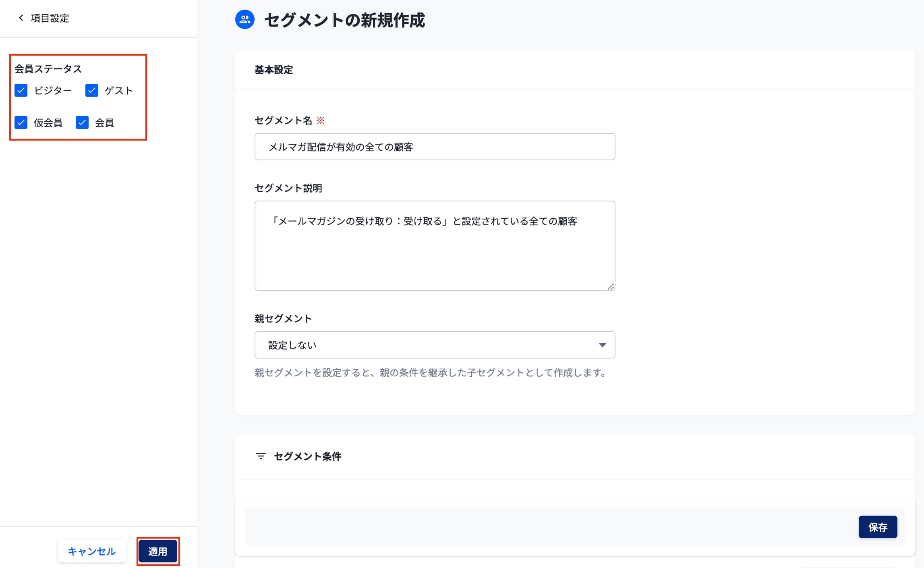
Task: Uncheck the ゲスト checkbox
Action: (92, 90)
